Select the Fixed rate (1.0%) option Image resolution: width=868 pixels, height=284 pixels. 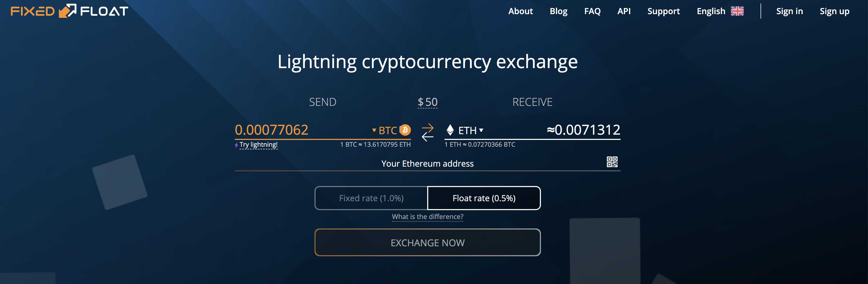[371, 198]
